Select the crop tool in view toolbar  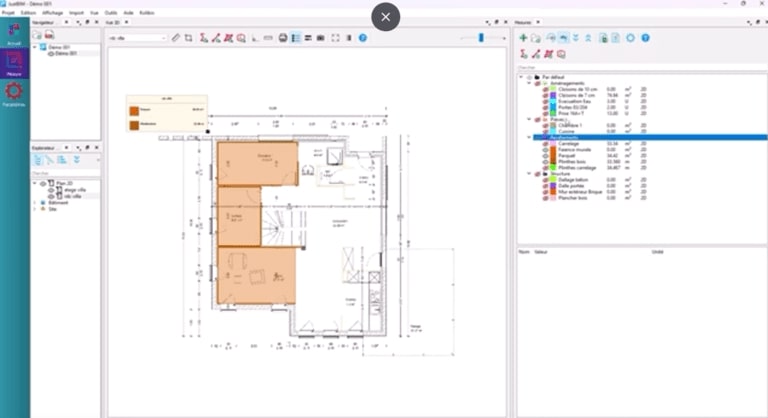click(189, 38)
